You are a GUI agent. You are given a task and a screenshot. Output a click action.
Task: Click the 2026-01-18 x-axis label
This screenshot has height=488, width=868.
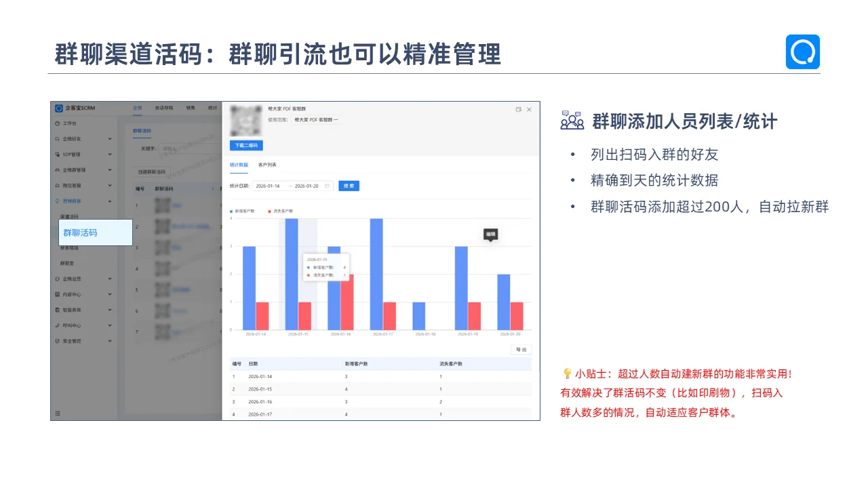click(x=425, y=334)
